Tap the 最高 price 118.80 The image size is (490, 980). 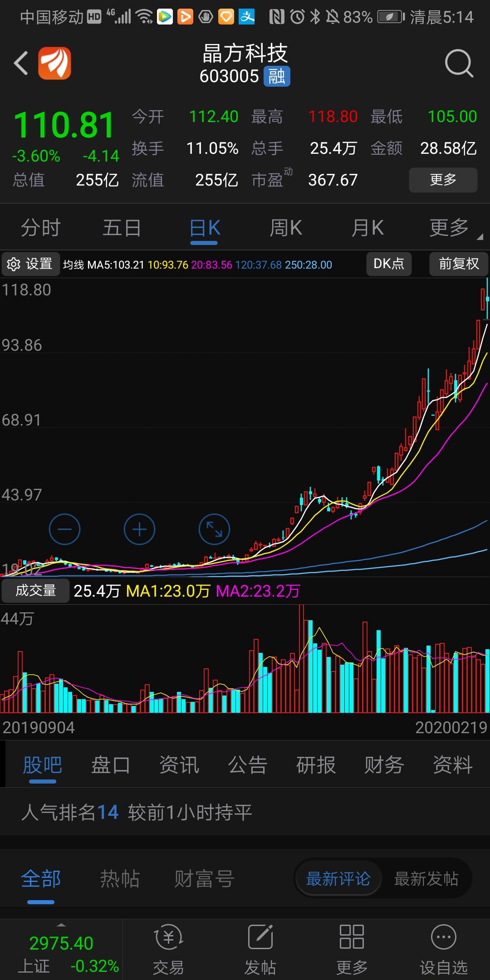point(333,117)
